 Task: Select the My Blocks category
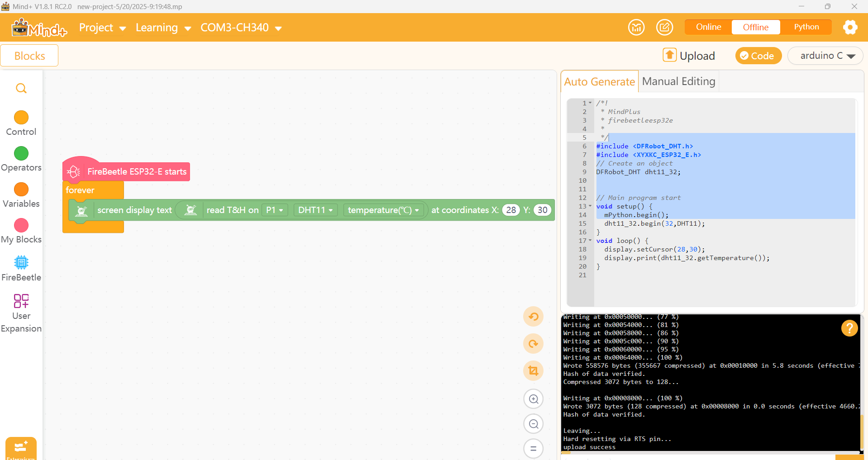point(21,231)
